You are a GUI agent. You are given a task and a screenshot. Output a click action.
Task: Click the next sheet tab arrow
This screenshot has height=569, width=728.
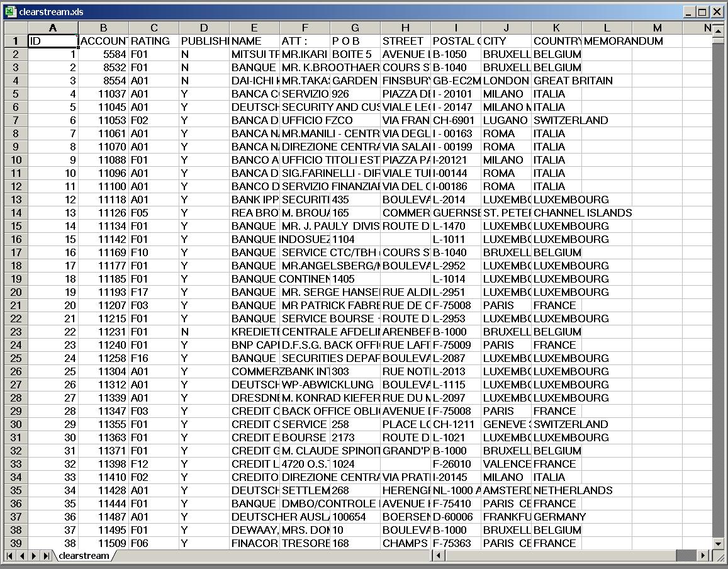point(34,556)
